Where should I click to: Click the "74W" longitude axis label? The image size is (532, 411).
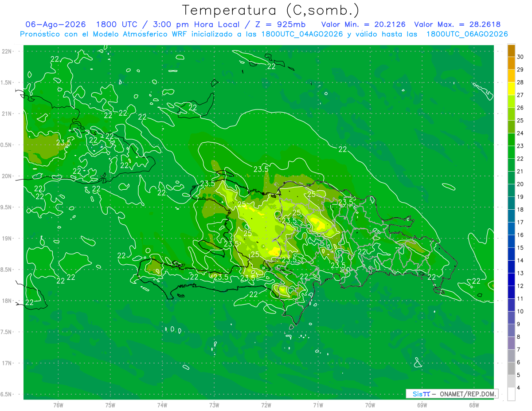point(162,405)
